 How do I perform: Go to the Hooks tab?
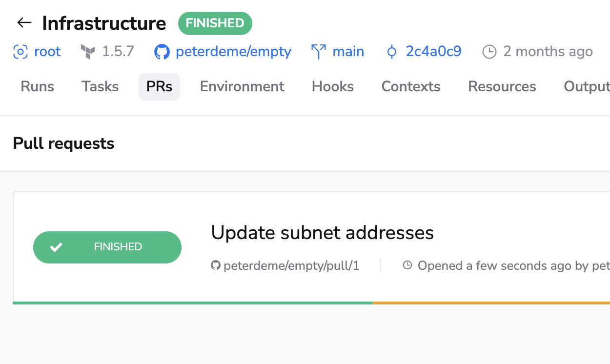[x=333, y=87]
